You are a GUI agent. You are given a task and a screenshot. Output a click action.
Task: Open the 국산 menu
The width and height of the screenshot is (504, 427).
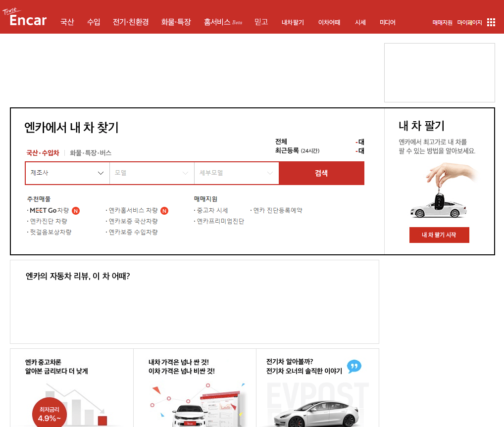coord(67,22)
